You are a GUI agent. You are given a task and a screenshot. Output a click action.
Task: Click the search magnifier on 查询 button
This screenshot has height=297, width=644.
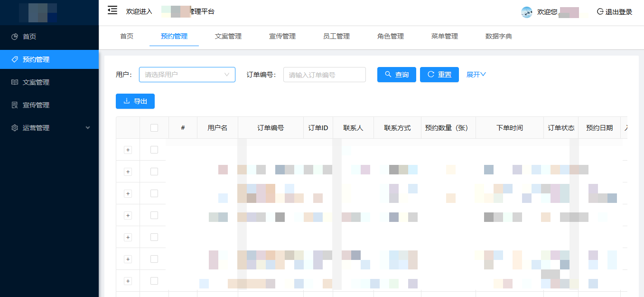(x=388, y=75)
